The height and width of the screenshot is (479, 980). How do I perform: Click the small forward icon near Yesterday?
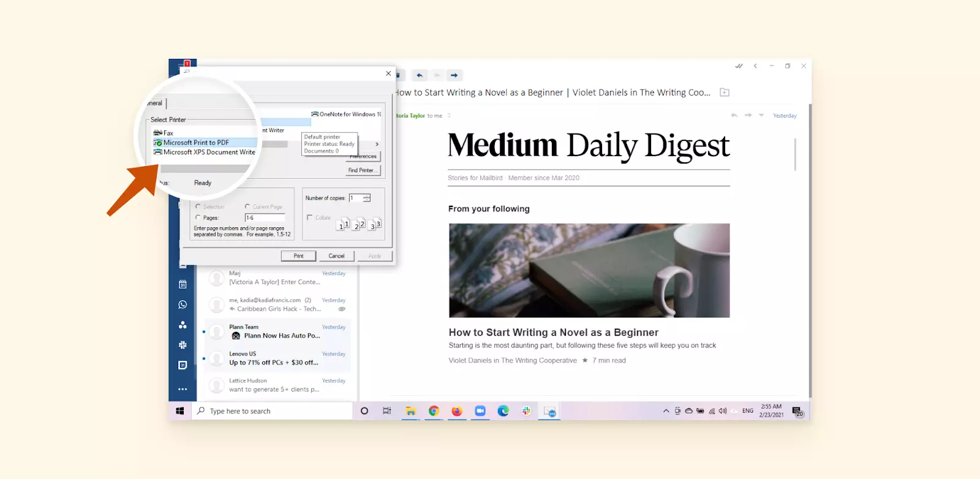coord(748,115)
